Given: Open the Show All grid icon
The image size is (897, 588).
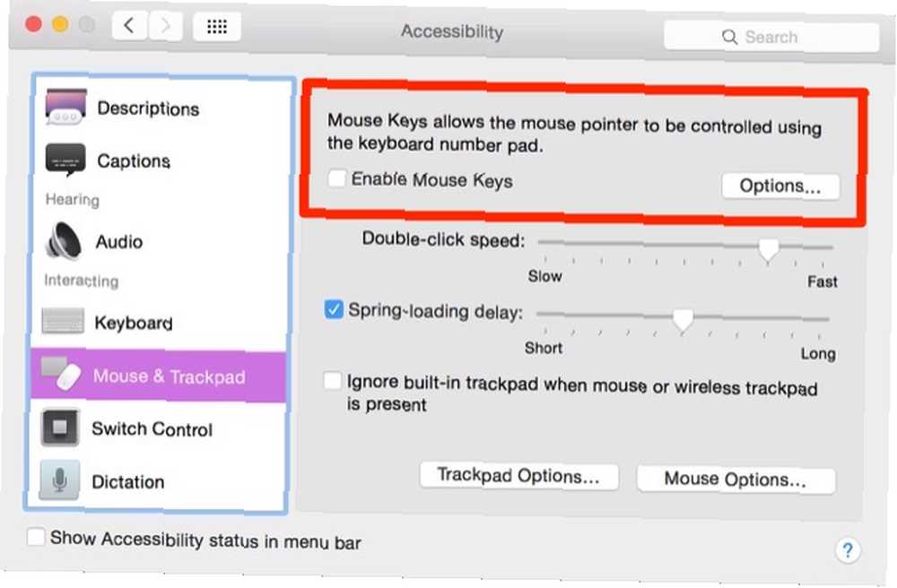Looking at the screenshot, I should click(x=217, y=26).
